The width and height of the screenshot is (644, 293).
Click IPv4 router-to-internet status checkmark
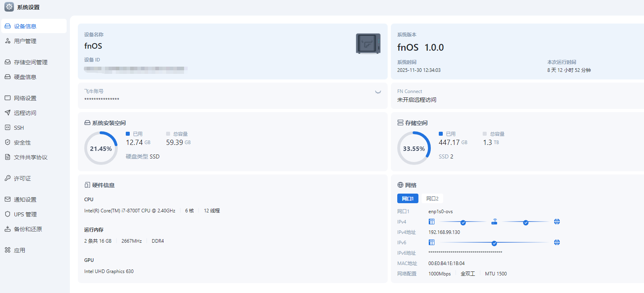click(x=526, y=223)
